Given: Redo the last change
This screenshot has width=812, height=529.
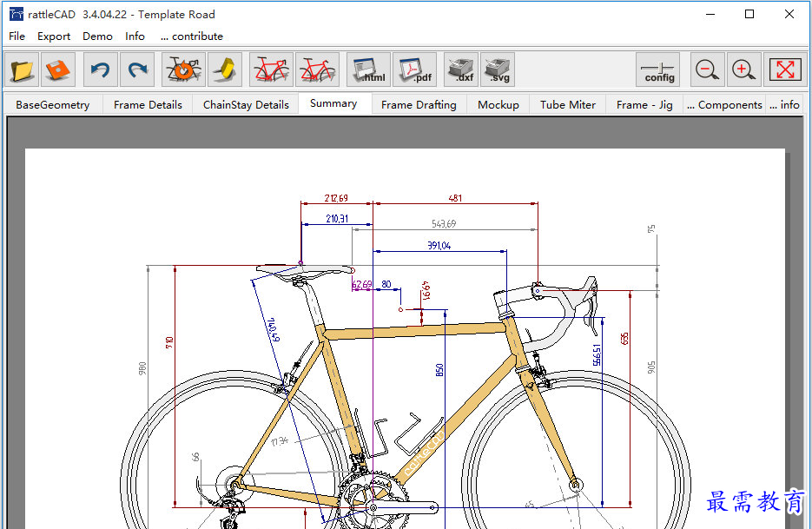Looking at the screenshot, I should pos(137,69).
